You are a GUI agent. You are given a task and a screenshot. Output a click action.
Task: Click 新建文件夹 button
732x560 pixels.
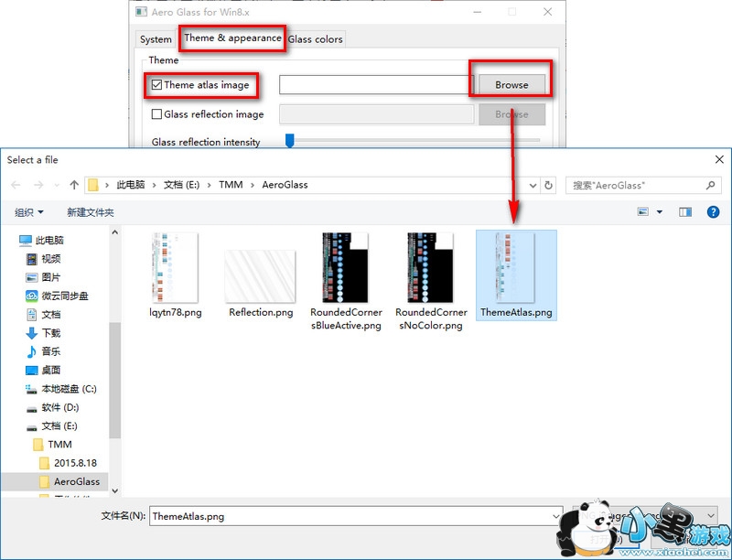(90, 212)
